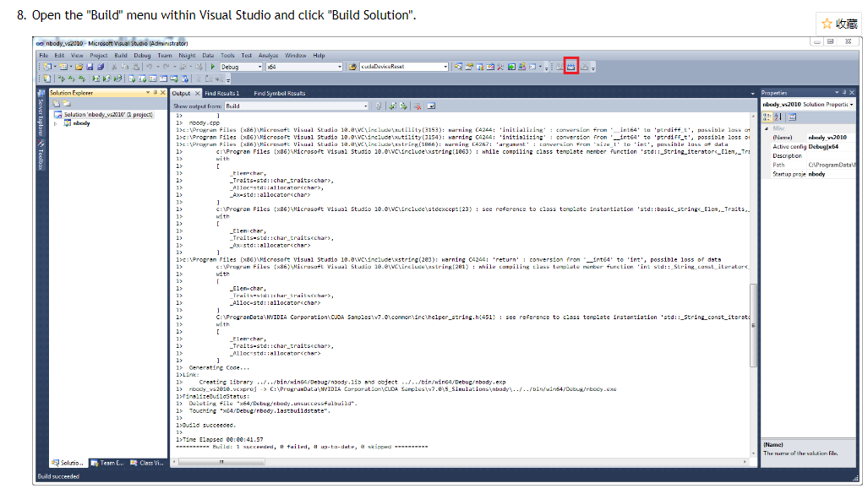Click the 收藏 bookmark star button
Image resolution: width=868 pixels, height=494 pixels.
click(x=840, y=24)
